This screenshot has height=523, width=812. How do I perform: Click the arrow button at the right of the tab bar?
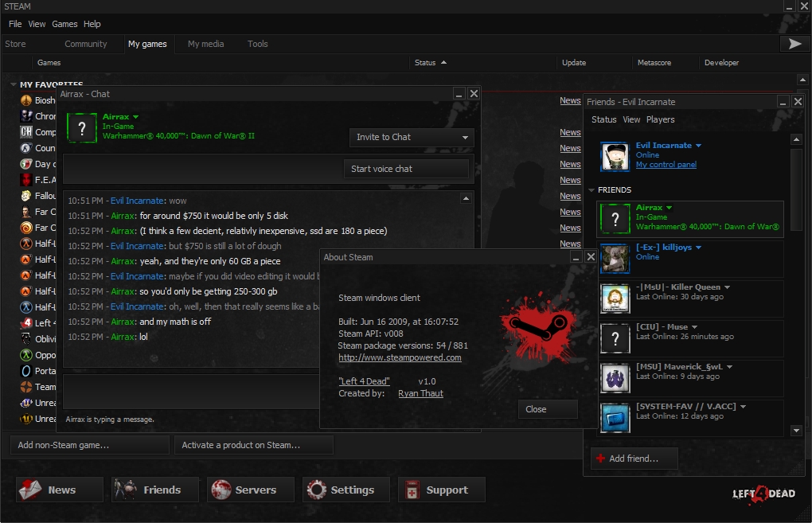794,44
